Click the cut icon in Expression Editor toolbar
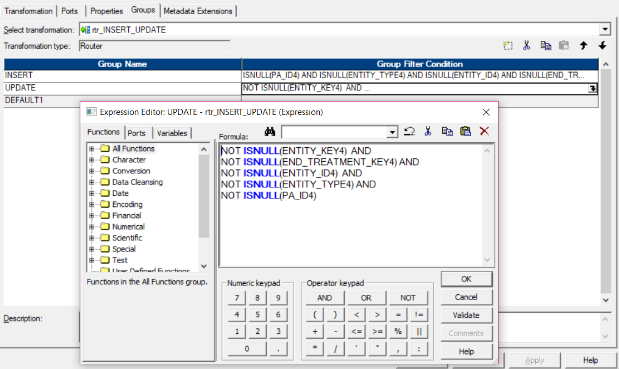This screenshot has width=619, height=369. tap(428, 131)
